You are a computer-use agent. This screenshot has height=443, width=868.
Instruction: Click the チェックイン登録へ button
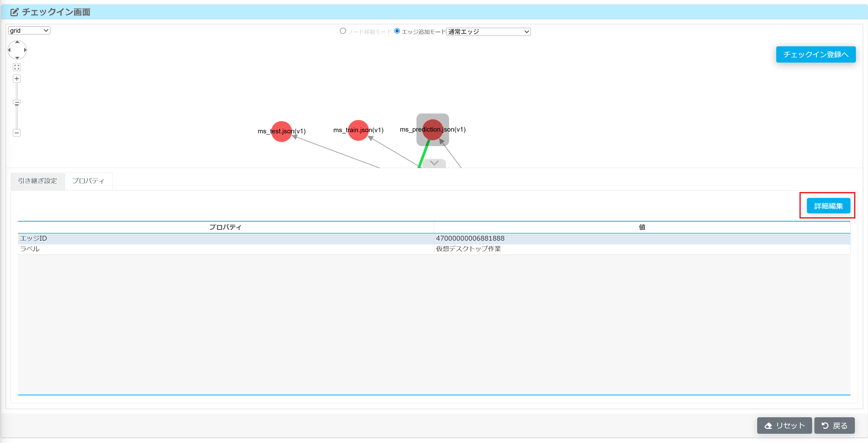pyautogui.click(x=815, y=55)
